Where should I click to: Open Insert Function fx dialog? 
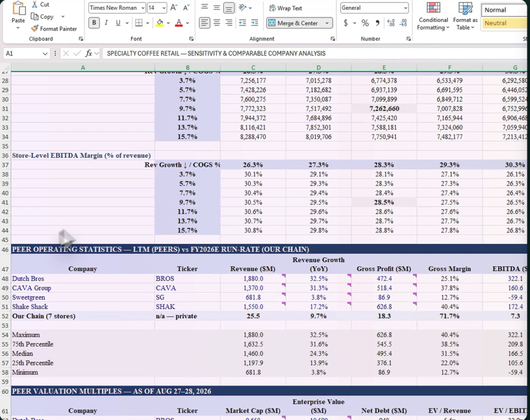click(89, 53)
